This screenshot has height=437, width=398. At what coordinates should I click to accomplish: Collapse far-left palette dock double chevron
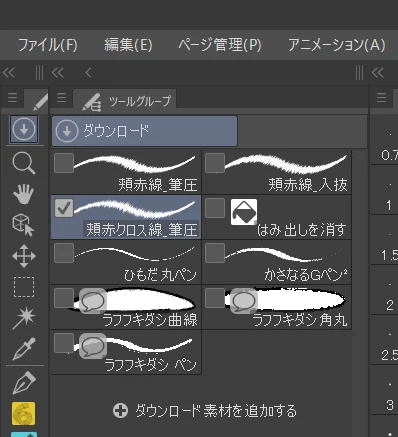(9, 72)
